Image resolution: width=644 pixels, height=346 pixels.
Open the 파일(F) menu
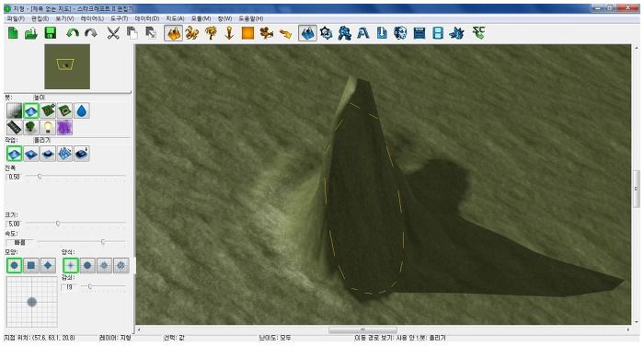coord(16,18)
